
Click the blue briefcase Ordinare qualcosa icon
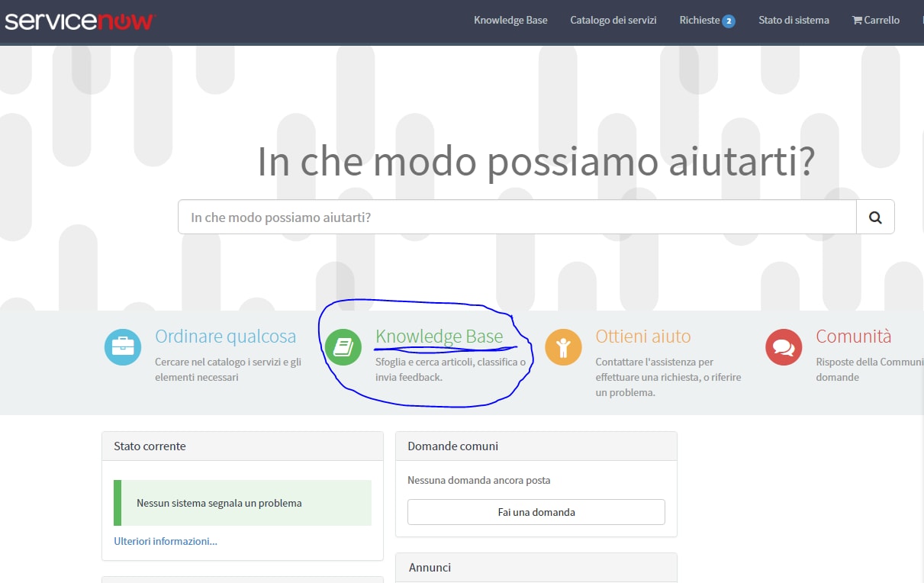click(123, 347)
